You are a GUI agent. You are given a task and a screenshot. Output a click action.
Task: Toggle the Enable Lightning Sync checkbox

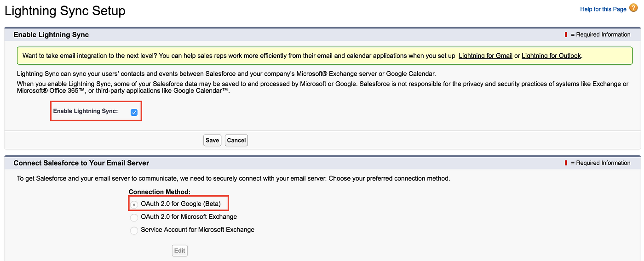134,112
